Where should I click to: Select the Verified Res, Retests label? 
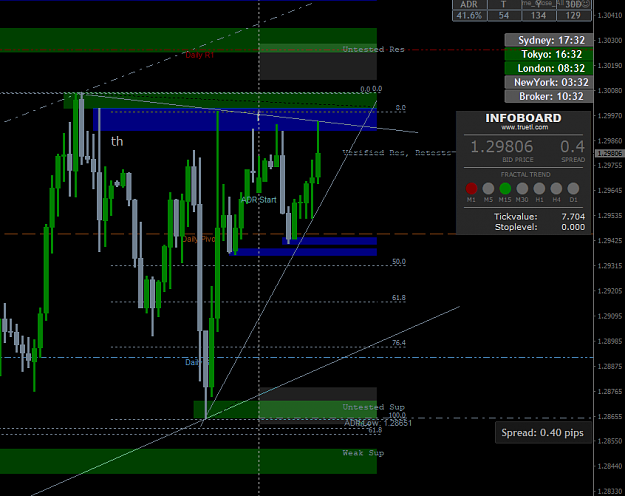point(397,152)
